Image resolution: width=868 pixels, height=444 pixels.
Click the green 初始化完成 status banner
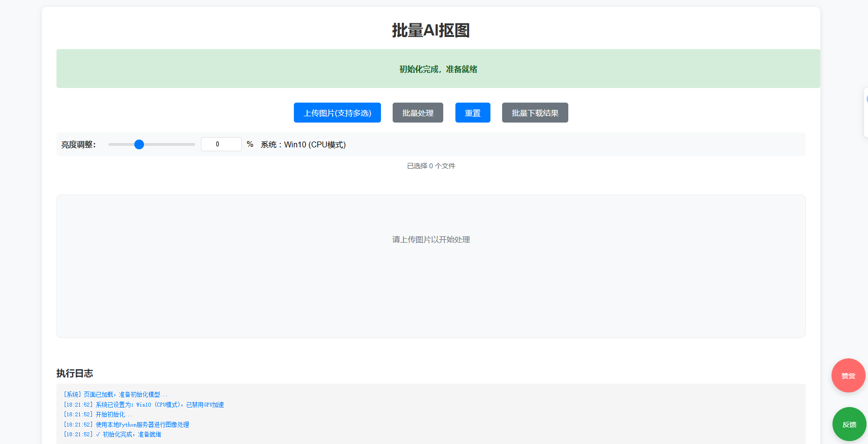438,69
